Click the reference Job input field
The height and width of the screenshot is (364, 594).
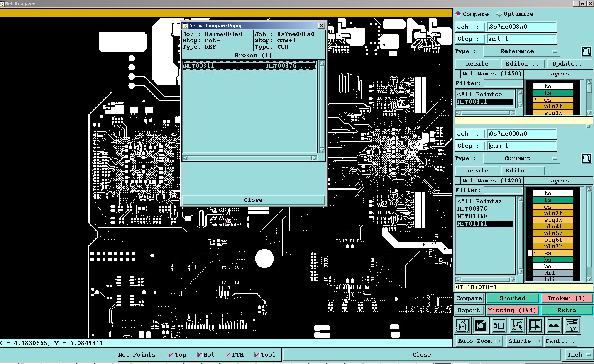(522, 27)
